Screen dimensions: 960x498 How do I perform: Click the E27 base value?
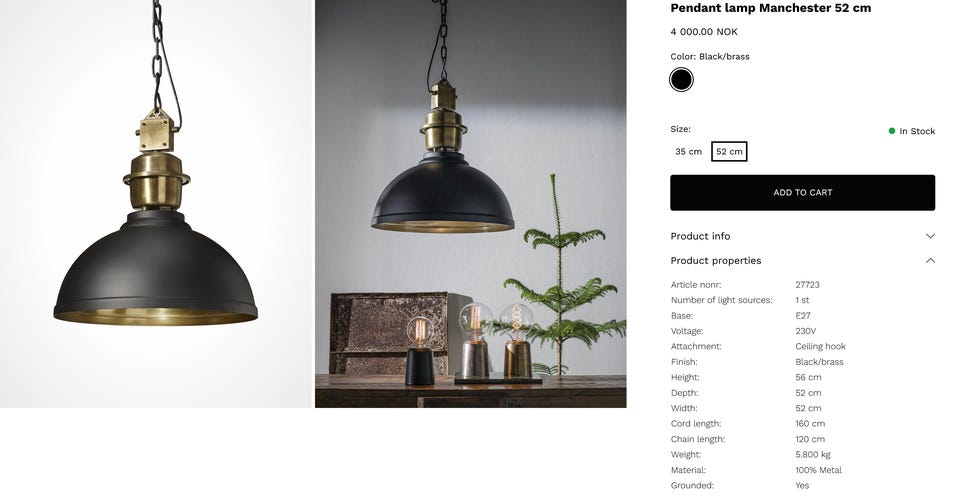pos(803,315)
